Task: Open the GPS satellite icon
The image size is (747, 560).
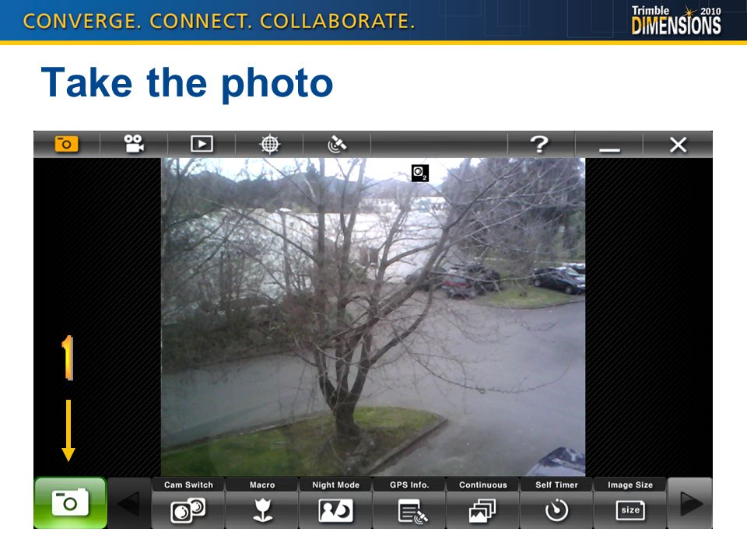Action: click(x=337, y=144)
